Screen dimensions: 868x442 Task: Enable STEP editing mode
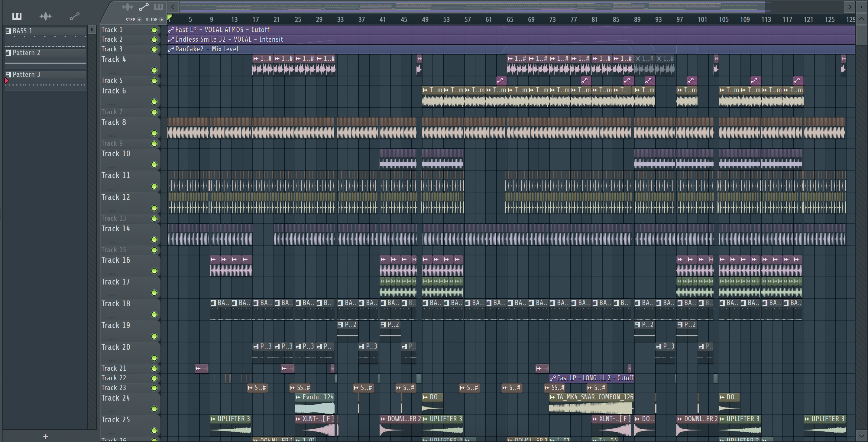(139, 20)
